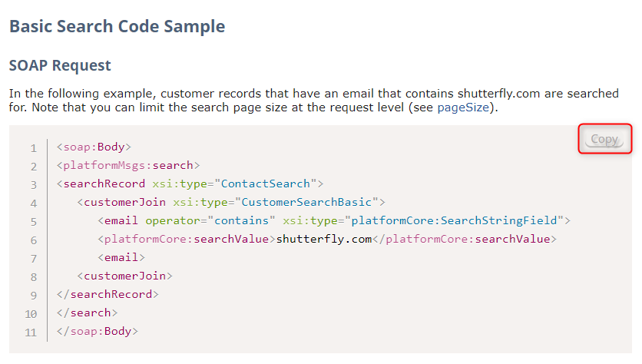Click the email tag on line 7
This screenshot has height=364, width=642.
(121, 257)
